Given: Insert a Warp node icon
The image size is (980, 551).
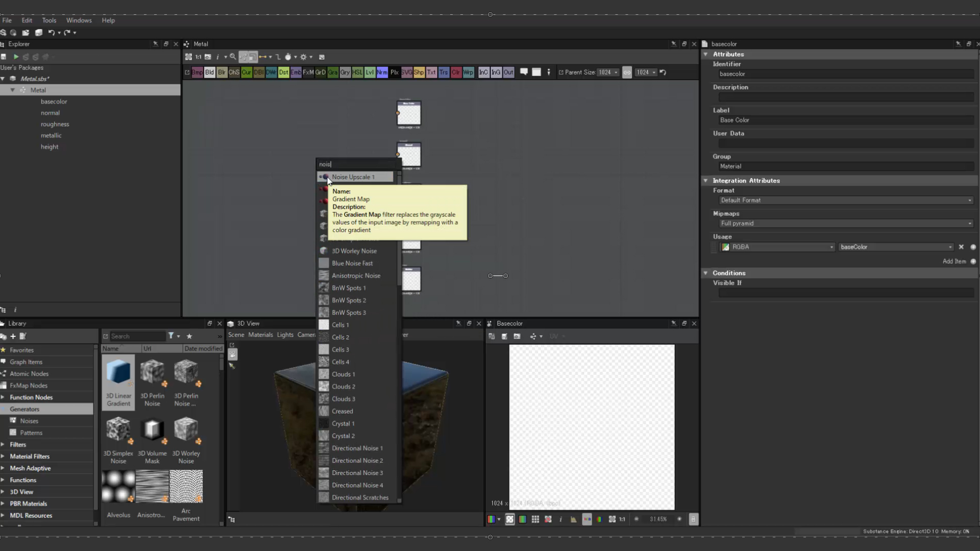Looking at the screenshot, I should pos(468,72).
